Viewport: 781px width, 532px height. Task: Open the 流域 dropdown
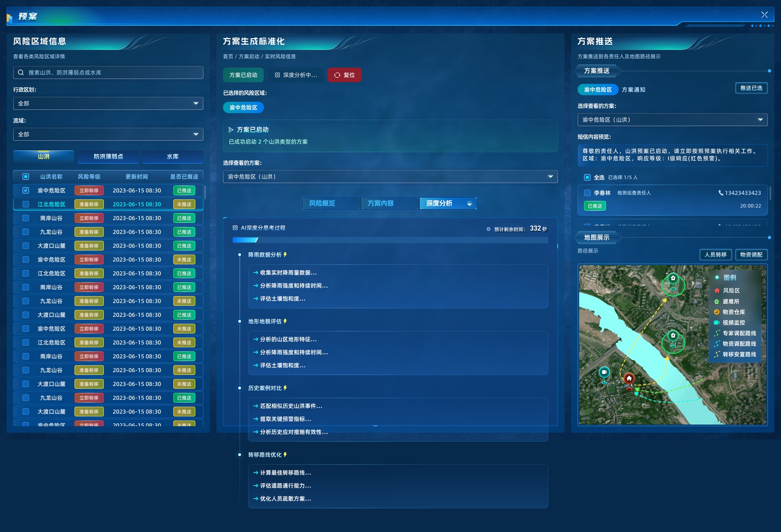[x=108, y=134]
